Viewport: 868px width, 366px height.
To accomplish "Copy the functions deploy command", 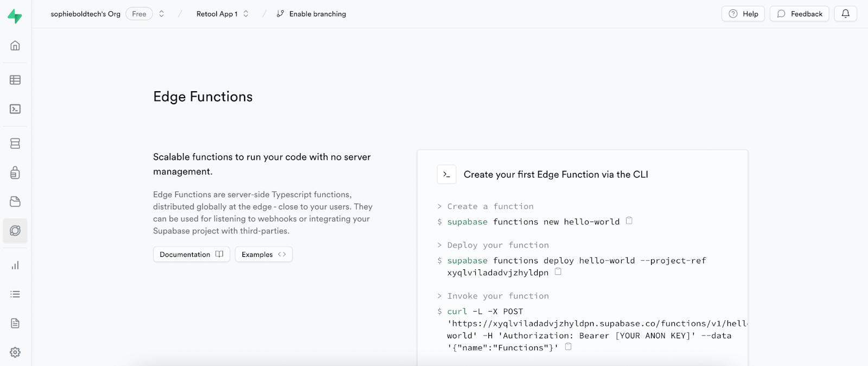I will pos(558,272).
